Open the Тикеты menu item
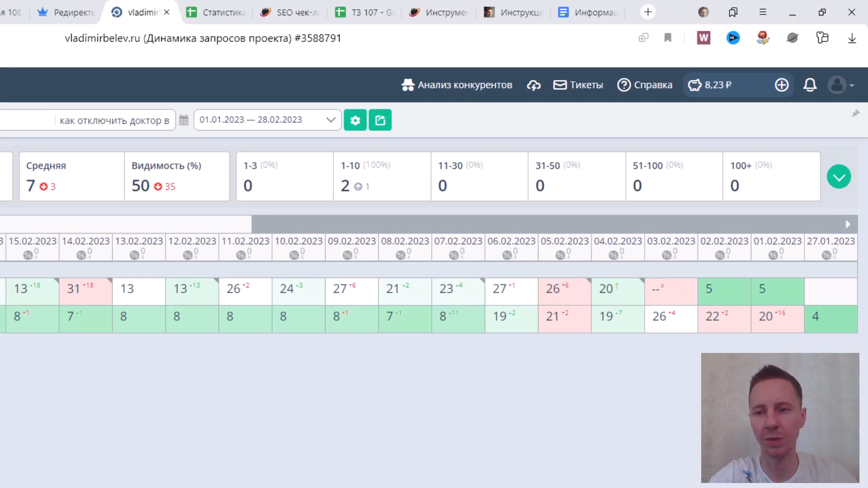868x488 pixels. coord(578,85)
